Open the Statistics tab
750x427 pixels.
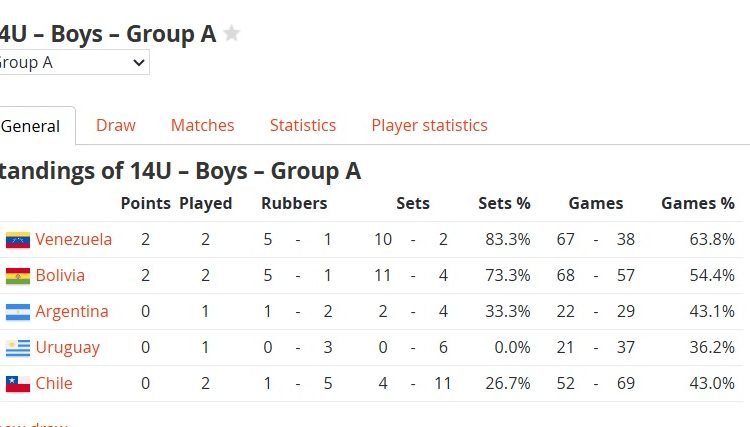302,126
